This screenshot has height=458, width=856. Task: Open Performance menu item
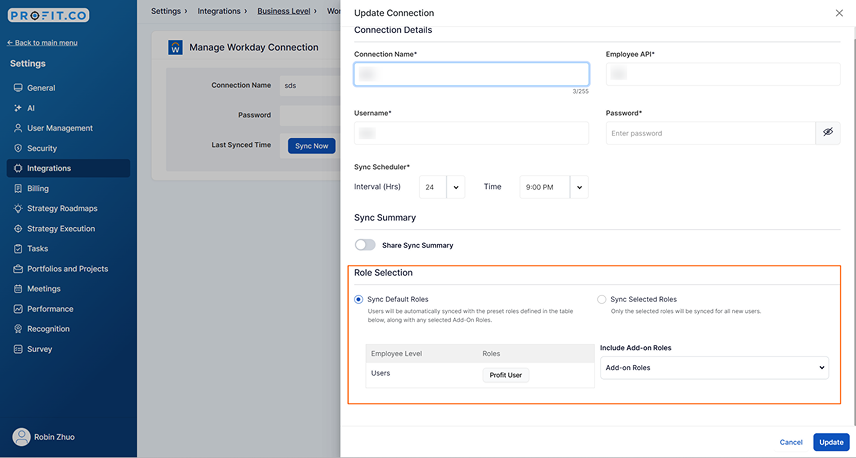click(x=68, y=309)
